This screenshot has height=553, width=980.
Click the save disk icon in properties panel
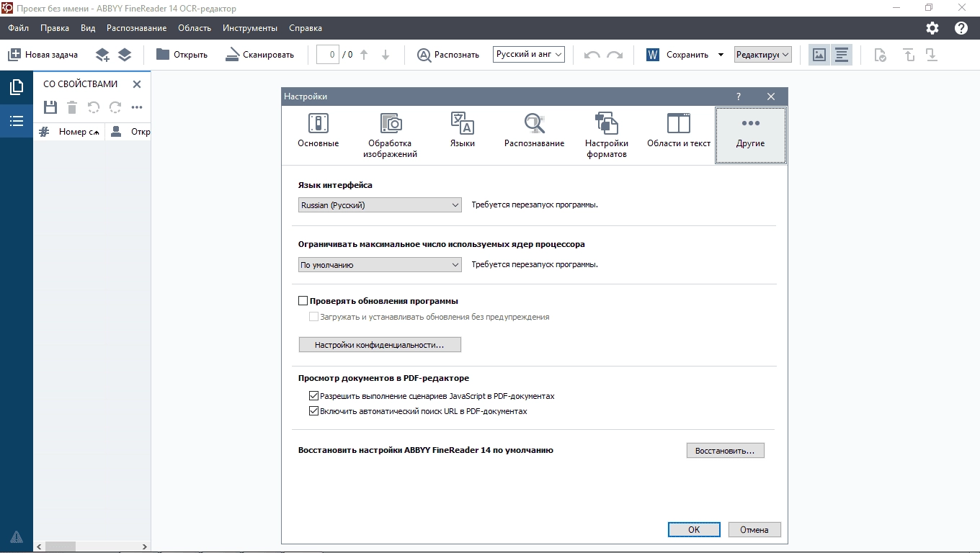click(50, 107)
